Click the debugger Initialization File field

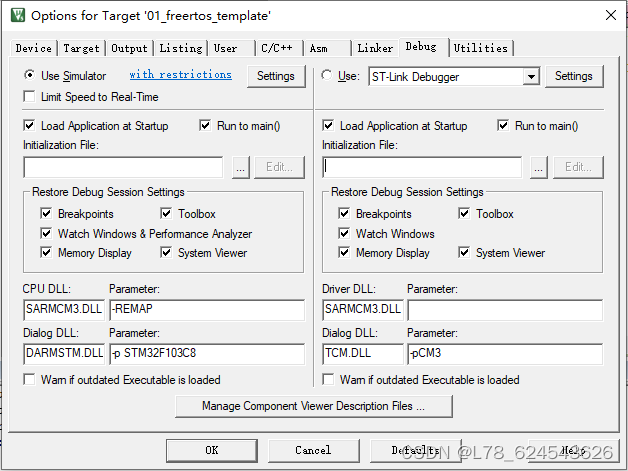pyautogui.click(x=422, y=167)
